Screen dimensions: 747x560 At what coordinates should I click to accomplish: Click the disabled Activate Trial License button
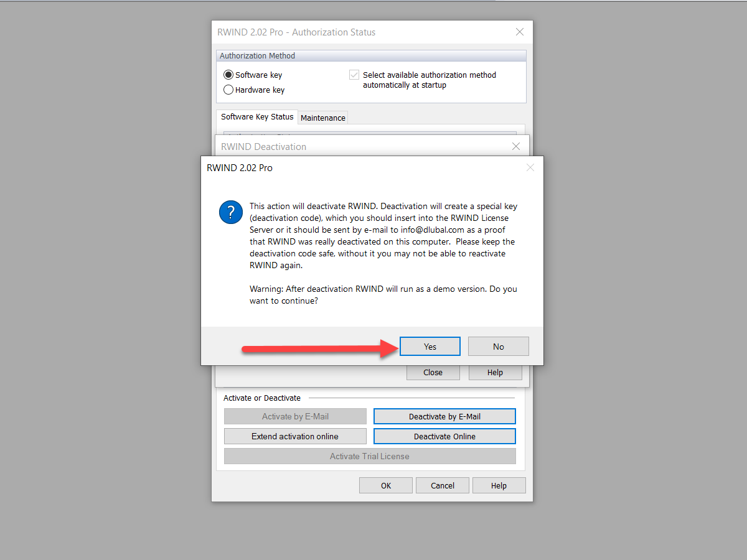(369, 455)
